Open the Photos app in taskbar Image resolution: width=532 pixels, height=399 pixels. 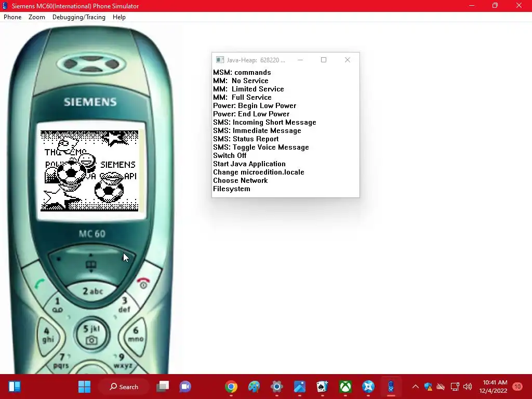pos(300,387)
